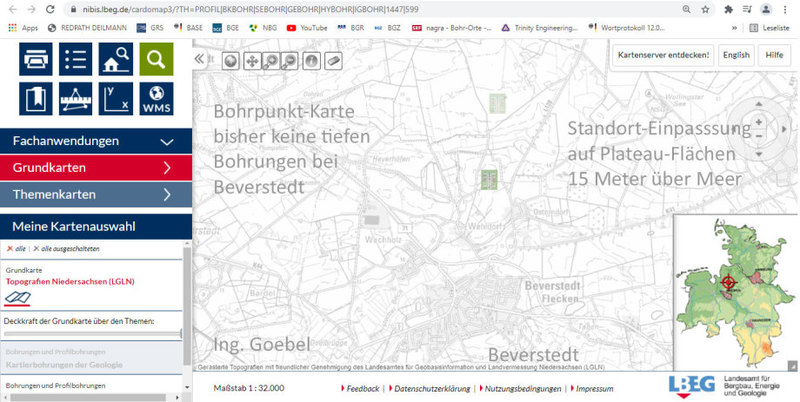
Task: Switch language to English
Action: [735, 55]
